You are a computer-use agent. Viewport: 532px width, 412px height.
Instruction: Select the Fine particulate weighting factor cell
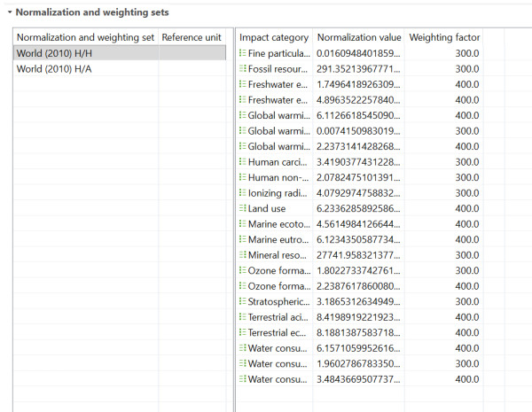[x=442, y=53]
